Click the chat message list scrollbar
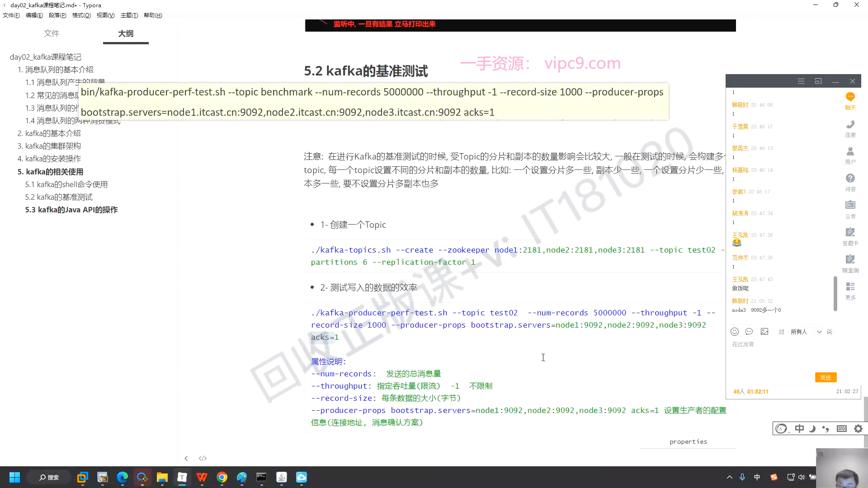The image size is (868, 488). point(835,294)
